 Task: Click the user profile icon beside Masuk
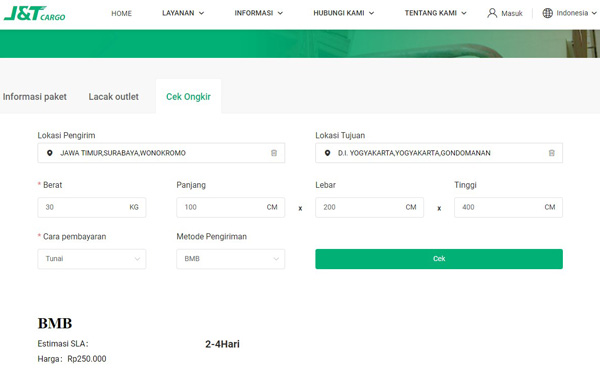coord(492,13)
